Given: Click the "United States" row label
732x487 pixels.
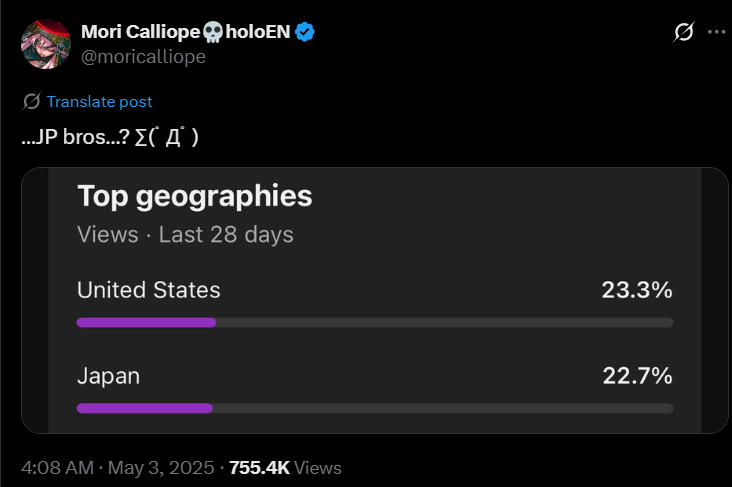Looking at the screenshot, I should pyautogui.click(x=149, y=290).
